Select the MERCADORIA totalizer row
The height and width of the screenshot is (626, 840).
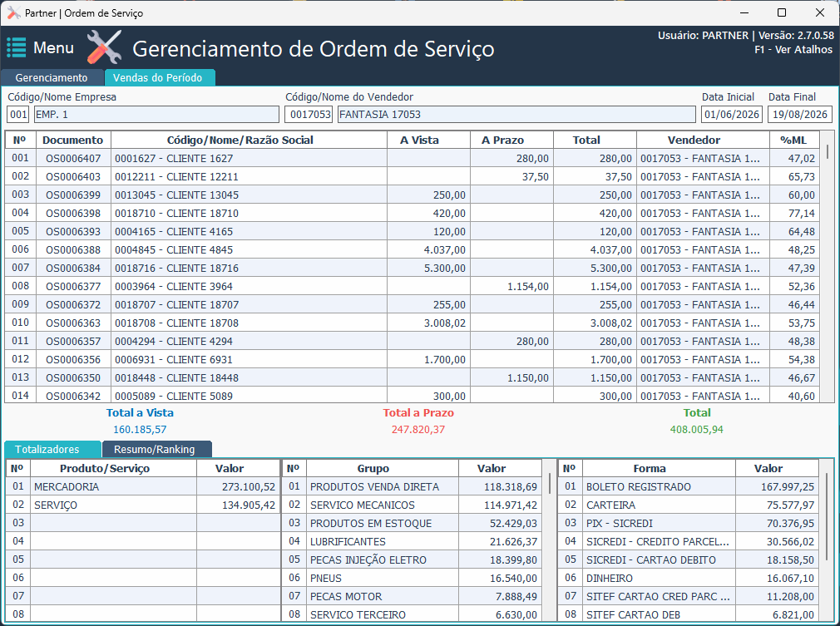pos(143,486)
